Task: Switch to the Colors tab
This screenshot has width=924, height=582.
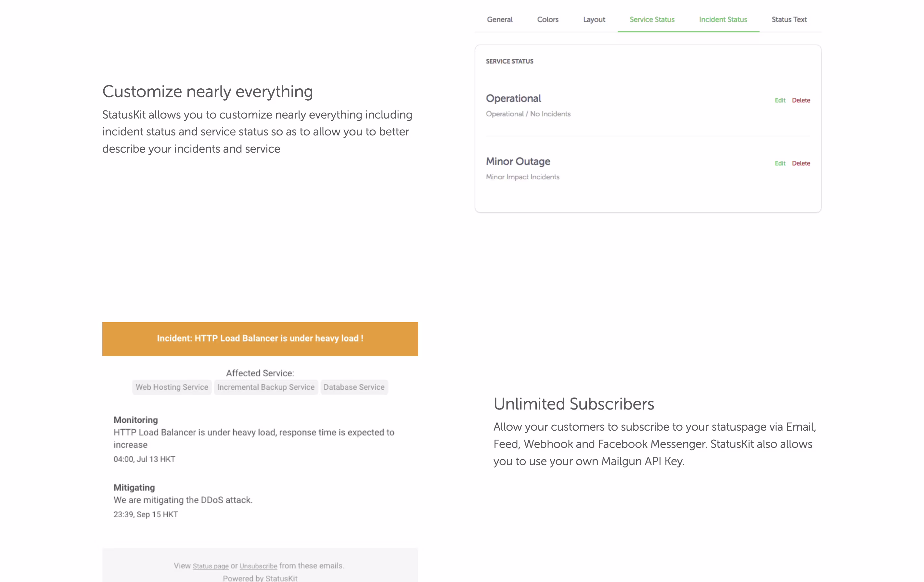Action: point(547,19)
